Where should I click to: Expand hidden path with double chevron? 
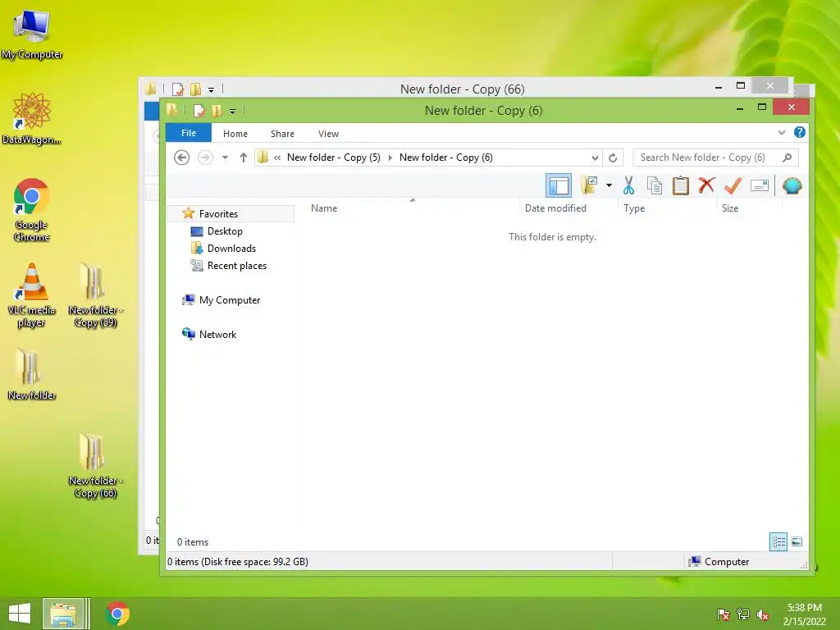[277, 157]
